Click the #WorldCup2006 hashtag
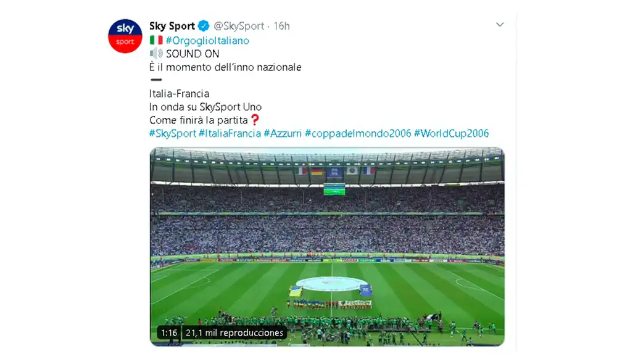This screenshot has width=617, height=364. 451,133
